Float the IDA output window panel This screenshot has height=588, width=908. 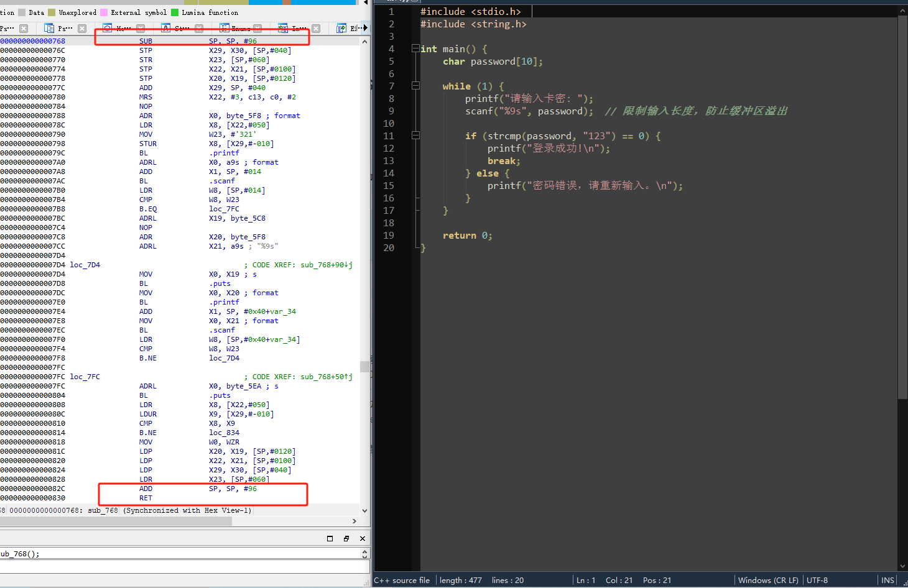346,538
